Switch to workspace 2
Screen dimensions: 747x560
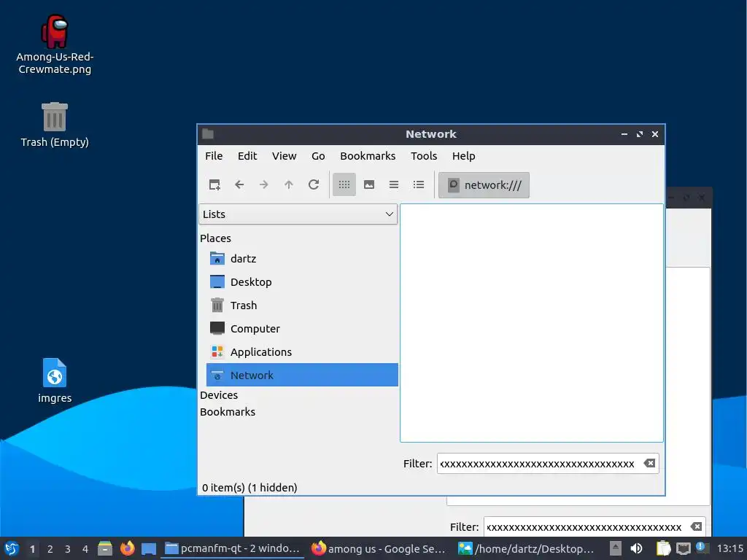coord(50,549)
